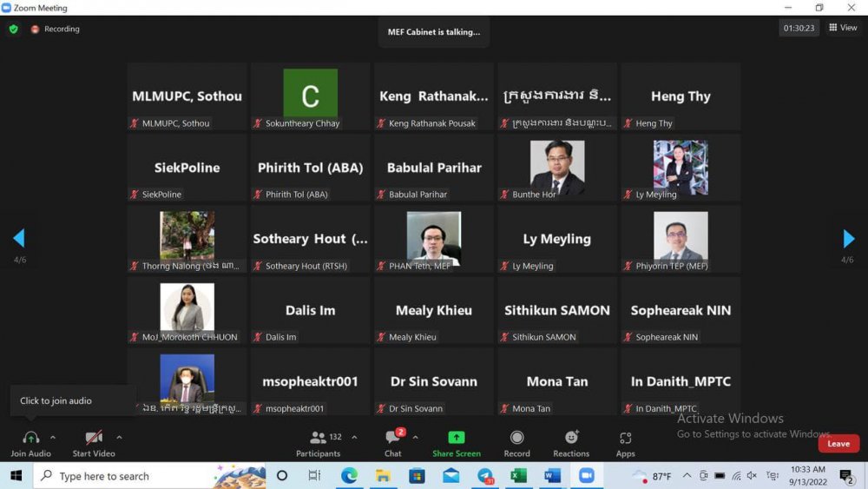Open Telegram from the taskbar
The width and height of the screenshot is (868, 489).
485,476
